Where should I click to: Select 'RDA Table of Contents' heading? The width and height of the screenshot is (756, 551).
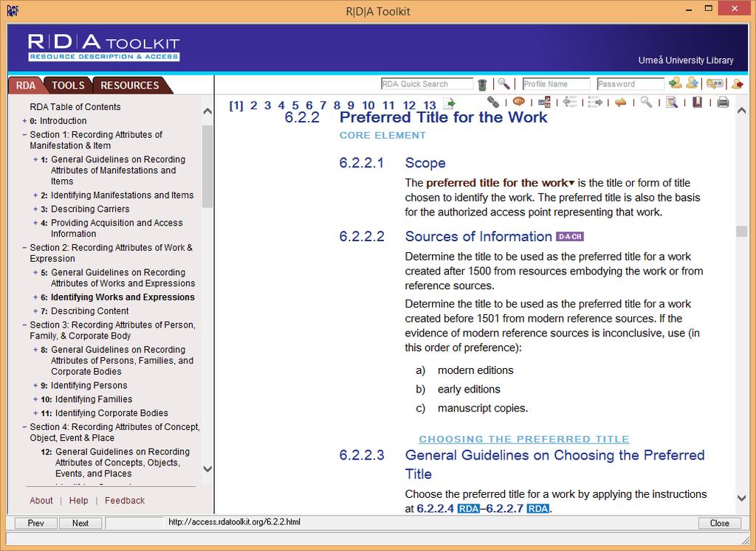75,107
